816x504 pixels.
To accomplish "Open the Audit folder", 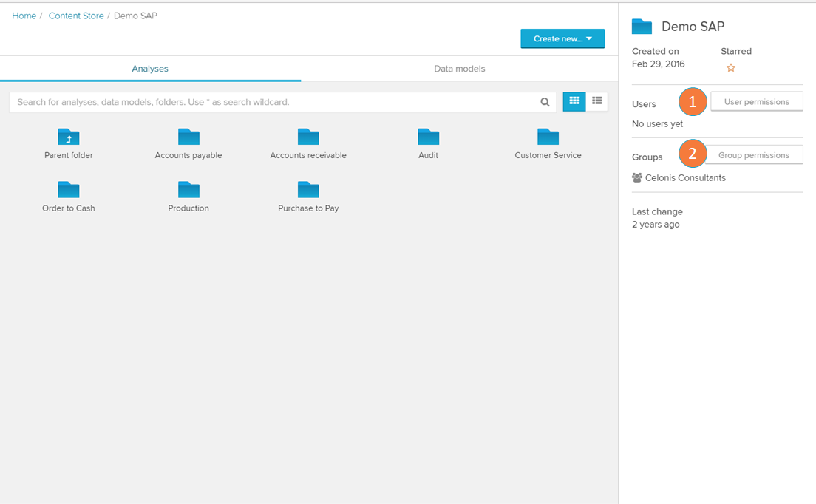I will (428, 137).
